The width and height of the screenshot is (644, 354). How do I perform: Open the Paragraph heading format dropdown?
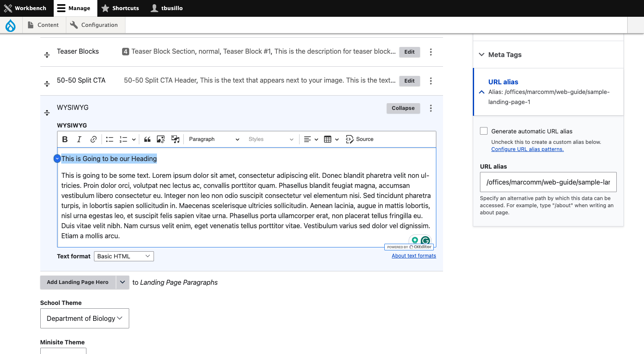click(214, 139)
